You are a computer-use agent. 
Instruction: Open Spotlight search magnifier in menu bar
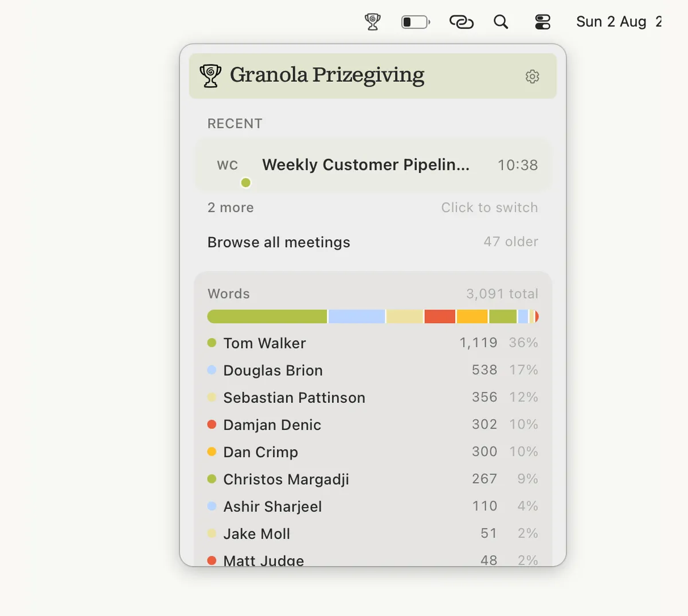coord(501,22)
